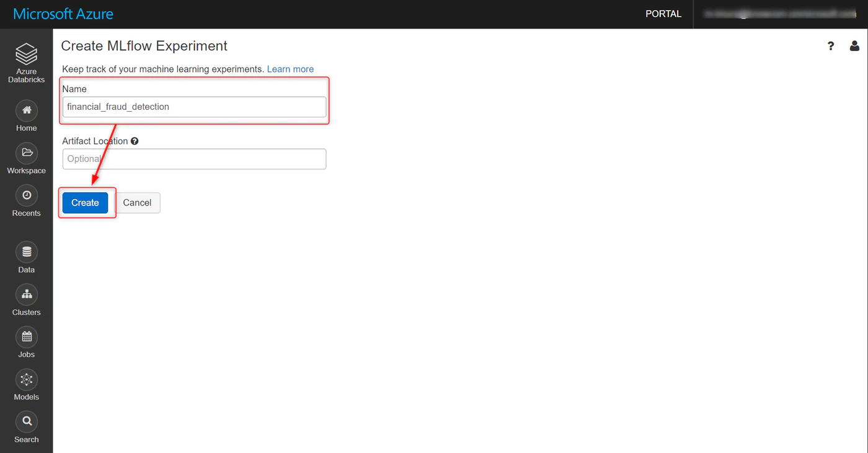Click the Artifact Location help tooltip icon
868x453 pixels.
135,141
